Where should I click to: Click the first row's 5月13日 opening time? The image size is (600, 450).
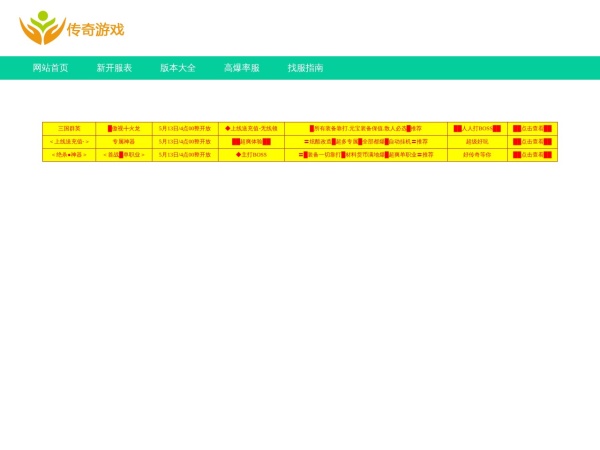click(185, 129)
